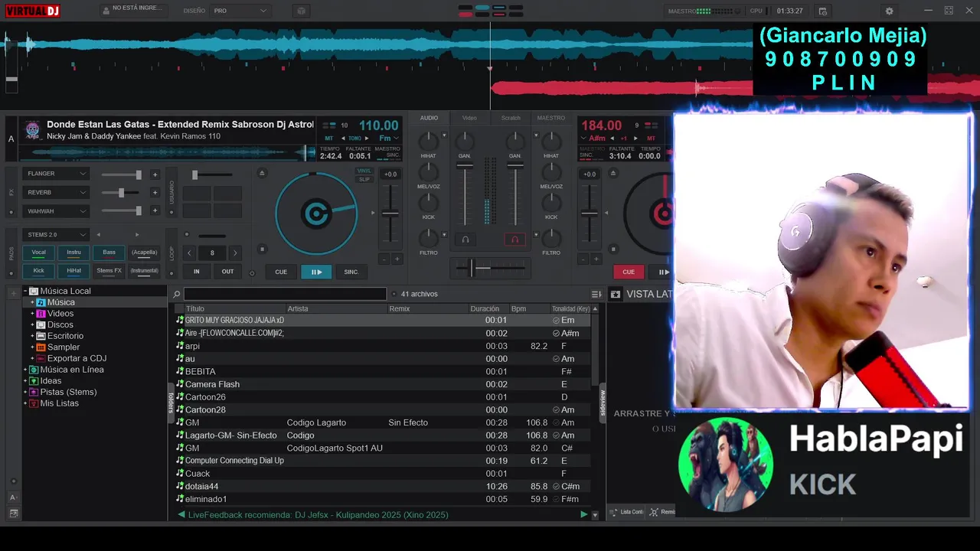Toggle the Kick stem pad
The width and height of the screenshot is (980, 551).
[x=38, y=271]
